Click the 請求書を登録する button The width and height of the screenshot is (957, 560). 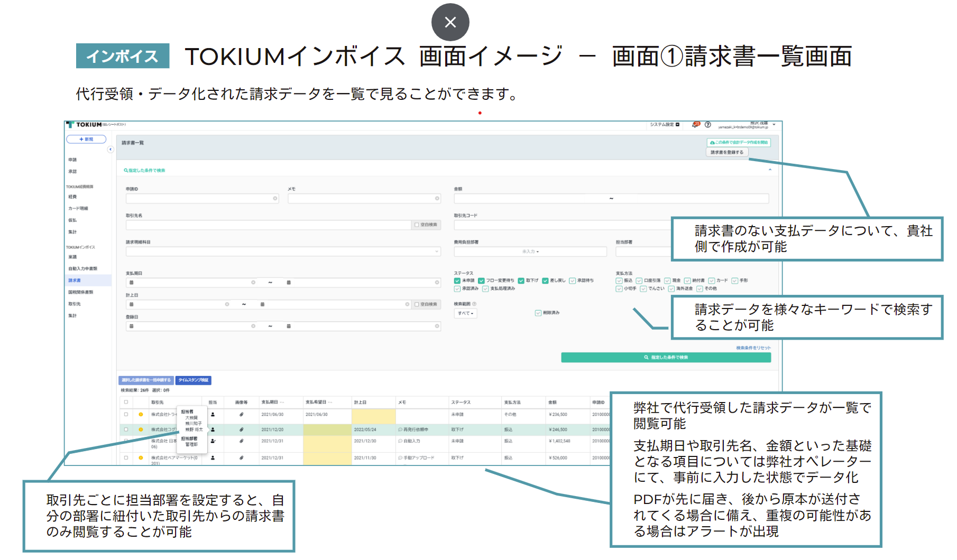[x=726, y=152]
